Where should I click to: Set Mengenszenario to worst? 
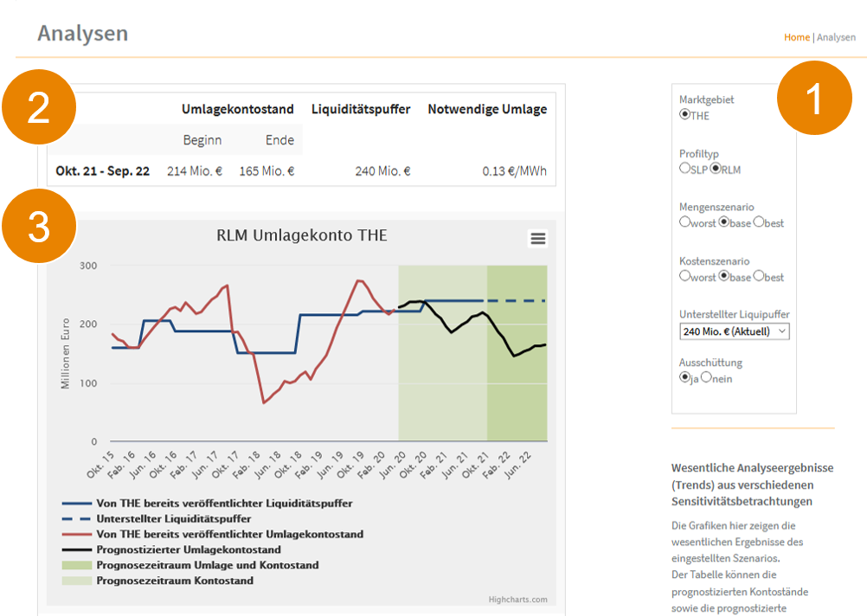pos(684,221)
